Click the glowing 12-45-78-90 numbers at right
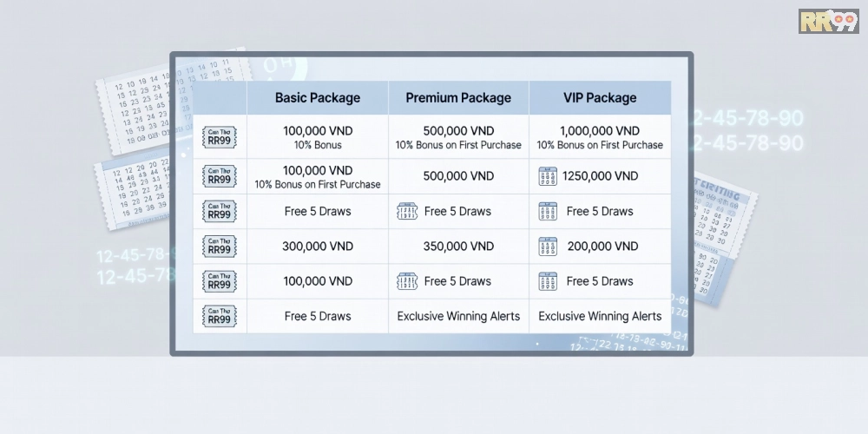This screenshot has height=434, width=868. click(746, 130)
